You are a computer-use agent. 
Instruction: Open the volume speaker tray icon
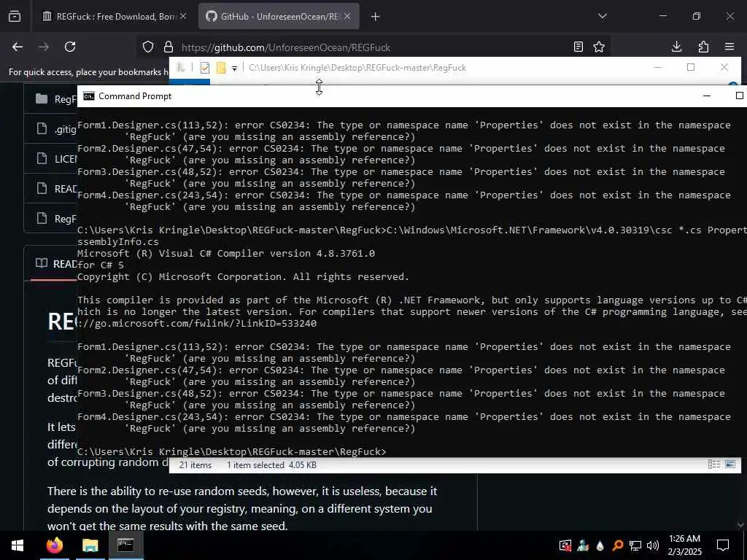point(653,545)
